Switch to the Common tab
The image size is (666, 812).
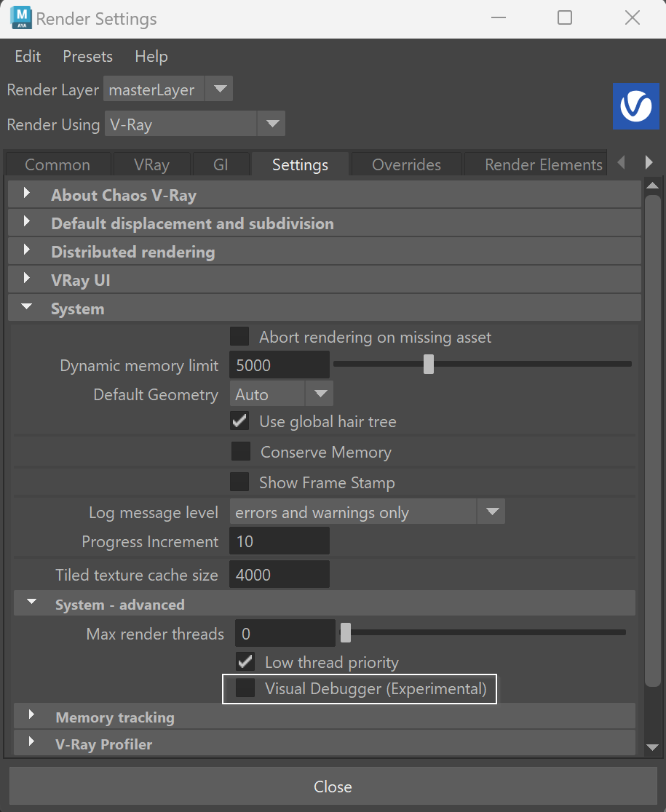coord(58,164)
